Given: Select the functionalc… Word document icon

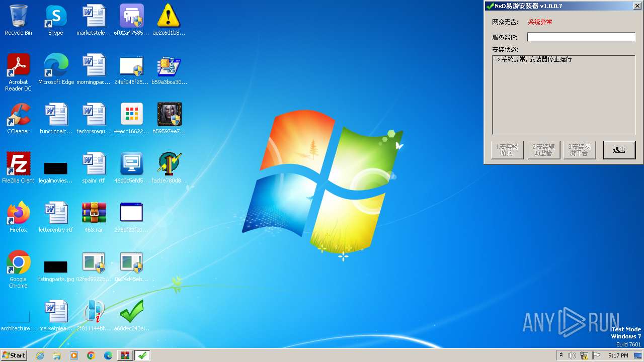Looking at the screenshot, I should pyautogui.click(x=56, y=119).
